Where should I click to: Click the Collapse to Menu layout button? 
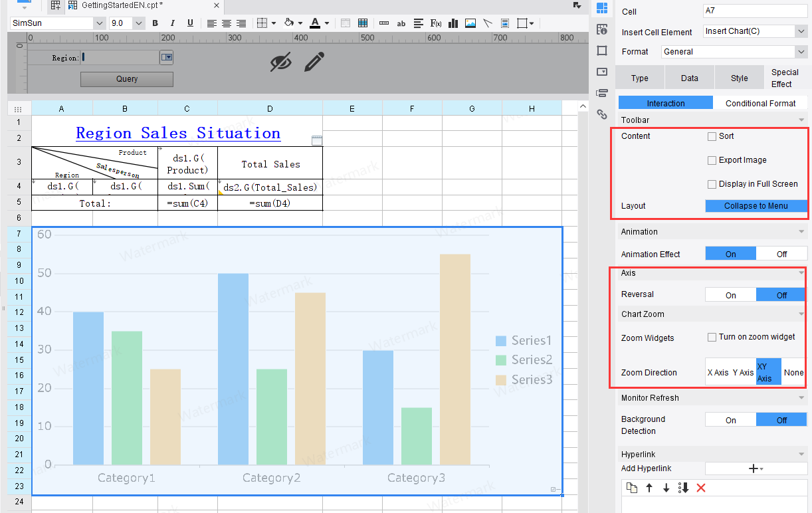pos(756,206)
